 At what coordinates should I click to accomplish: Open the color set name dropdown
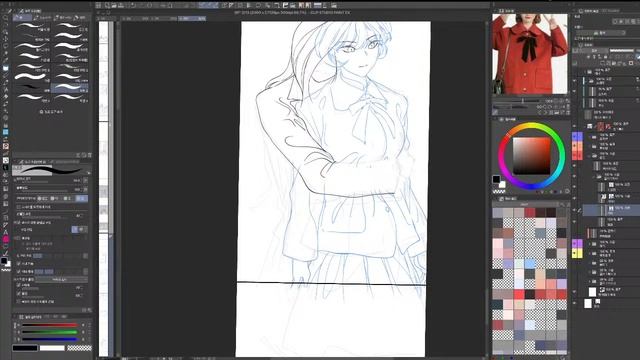pos(525,204)
